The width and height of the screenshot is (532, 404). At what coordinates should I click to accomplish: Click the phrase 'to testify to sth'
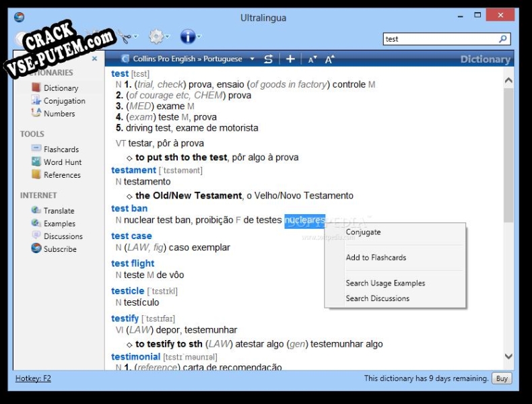[x=168, y=344]
